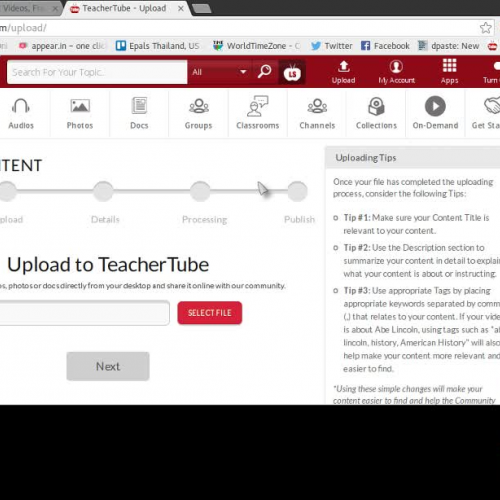This screenshot has height=500, width=500.
Task: Open the Epals Thailand bookmark
Action: tap(158, 46)
